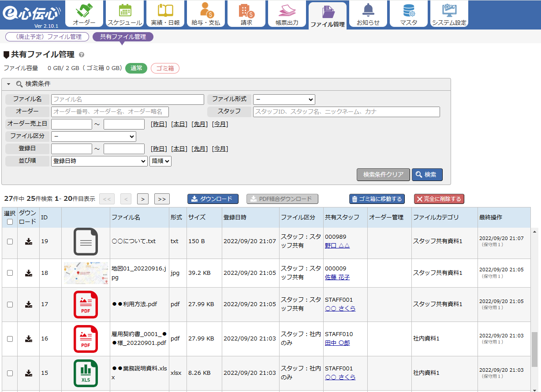Click the table vertical scrollbar thumb
The width and height of the screenshot is (541, 392).
point(535,350)
